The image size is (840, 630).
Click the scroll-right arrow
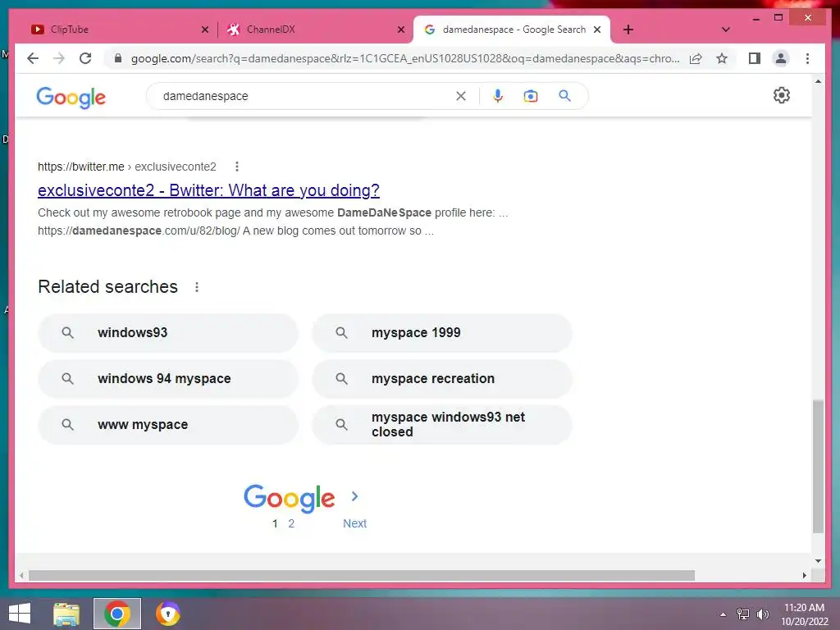(x=804, y=575)
